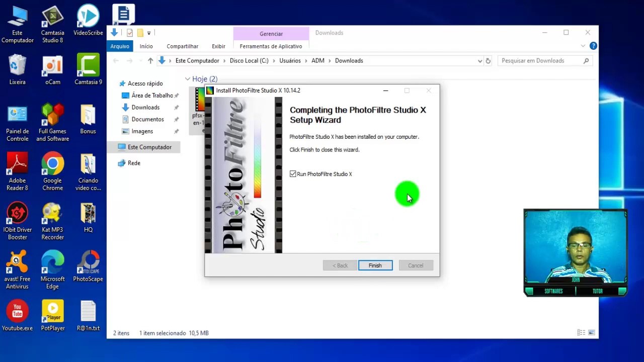
Task: Open the HQ desktop icon
Action: click(x=88, y=218)
